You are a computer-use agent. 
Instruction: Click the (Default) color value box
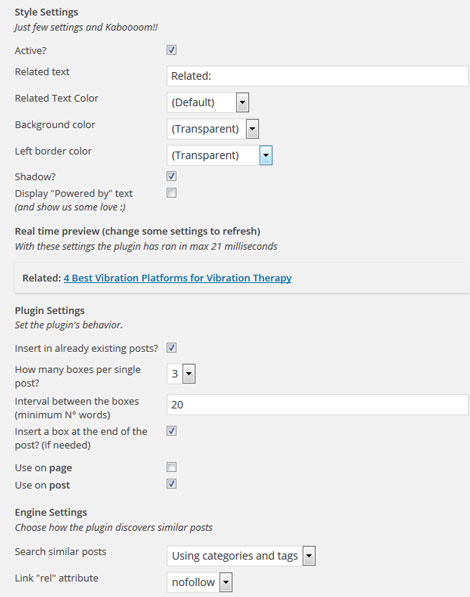(x=201, y=102)
